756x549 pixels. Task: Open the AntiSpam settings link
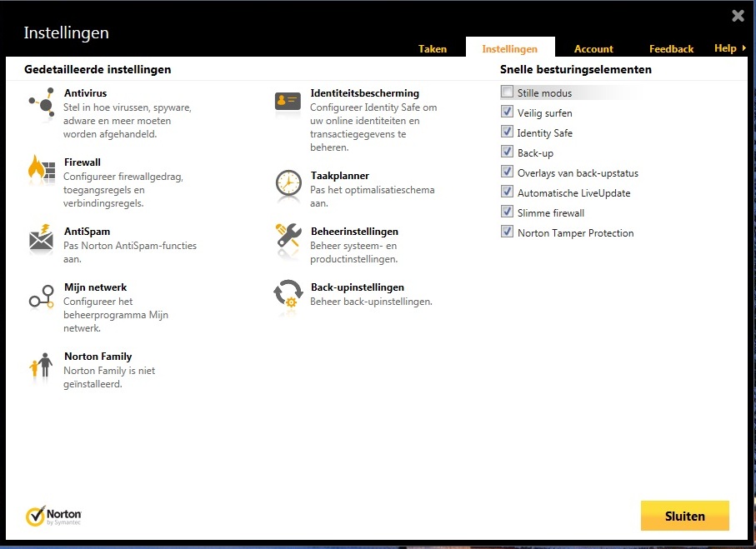pyautogui.click(x=88, y=232)
